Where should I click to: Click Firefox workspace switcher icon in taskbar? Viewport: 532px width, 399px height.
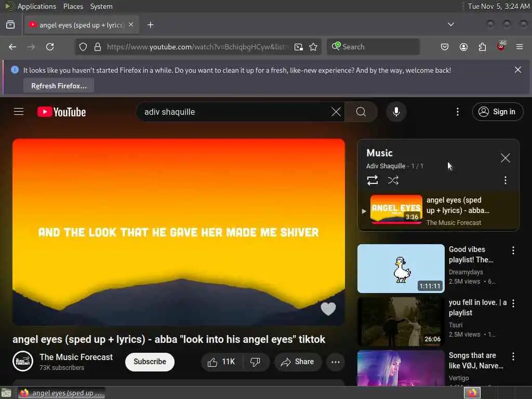(472, 393)
